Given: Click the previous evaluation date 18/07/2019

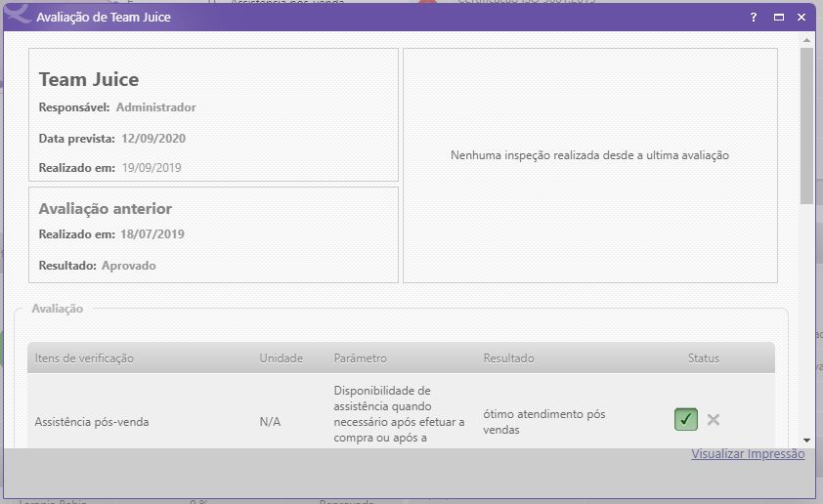Looking at the screenshot, I should tap(152, 233).
